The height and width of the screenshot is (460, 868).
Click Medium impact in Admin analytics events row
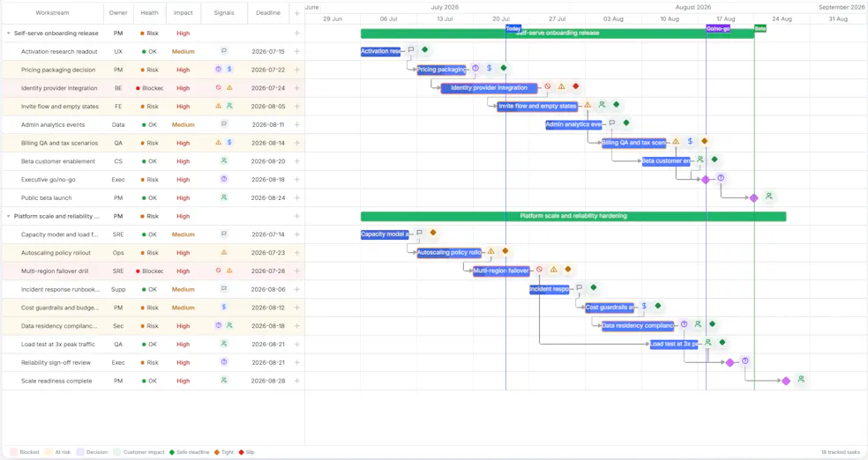(x=183, y=125)
